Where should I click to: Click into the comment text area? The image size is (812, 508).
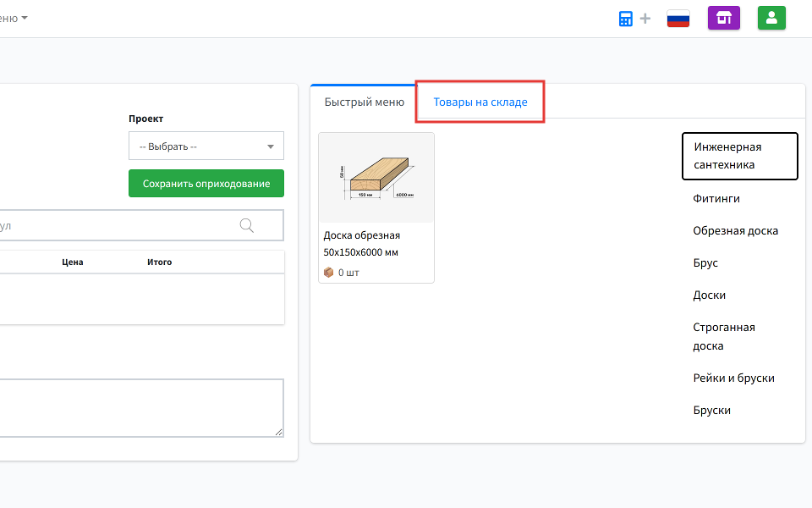(140, 408)
